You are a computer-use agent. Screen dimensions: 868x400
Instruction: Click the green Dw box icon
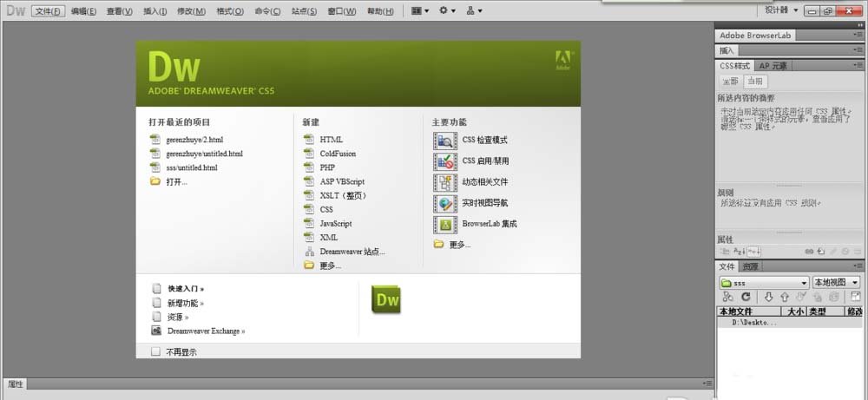[386, 300]
